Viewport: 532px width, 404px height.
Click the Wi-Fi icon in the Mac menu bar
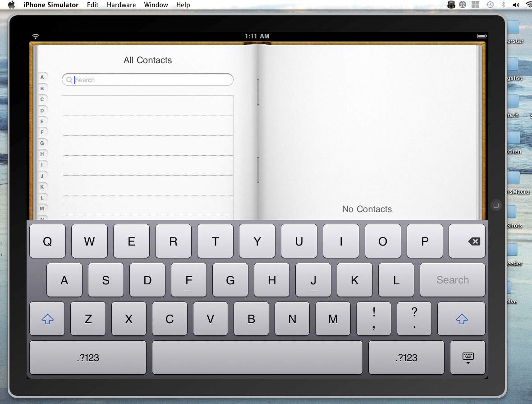point(529,5)
